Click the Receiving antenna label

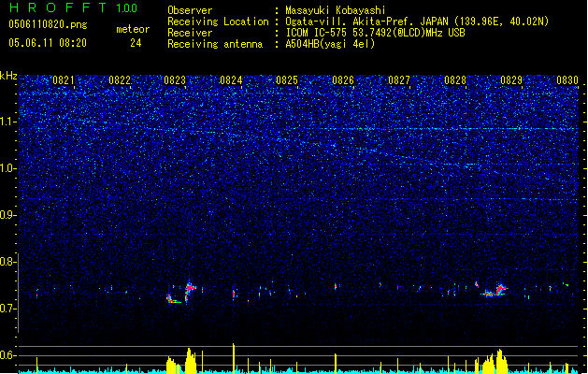pyautogui.click(x=215, y=44)
